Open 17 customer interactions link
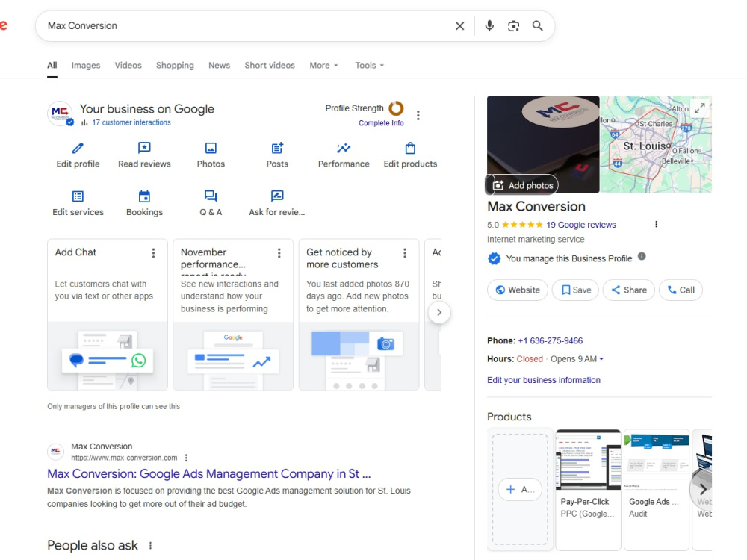The width and height of the screenshot is (747, 560). tap(131, 122)
